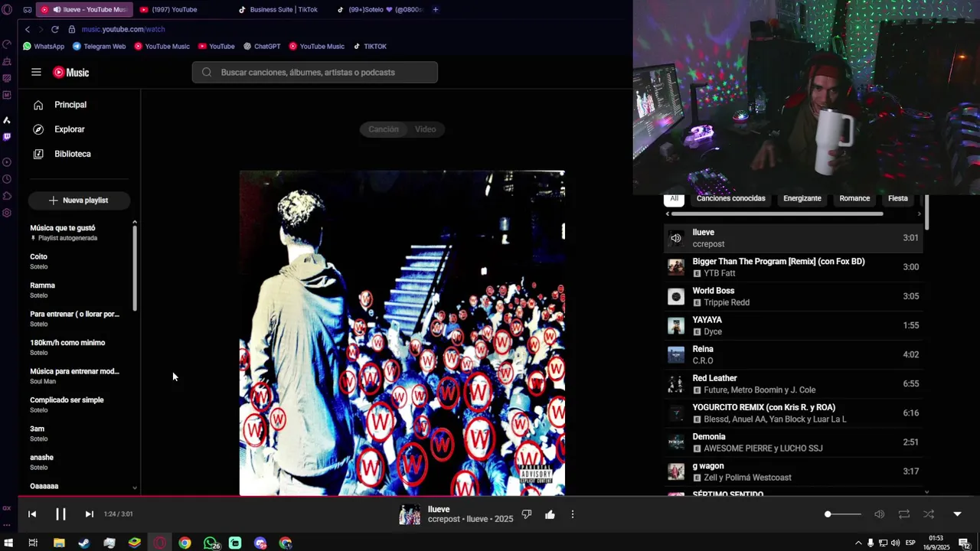Open GX Control in the Opera sidebar
980x551 pixels.
click(7, 44)
